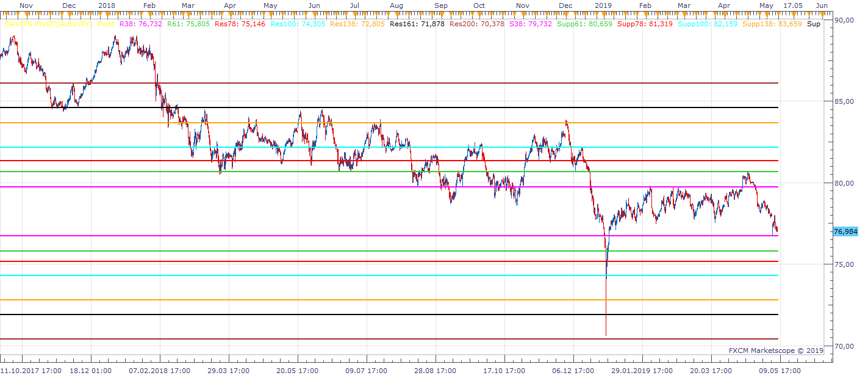Click the 90,00 price axis label
This screenshot has height=378, width=868.
pyautogui.click(x=844, y=20)
